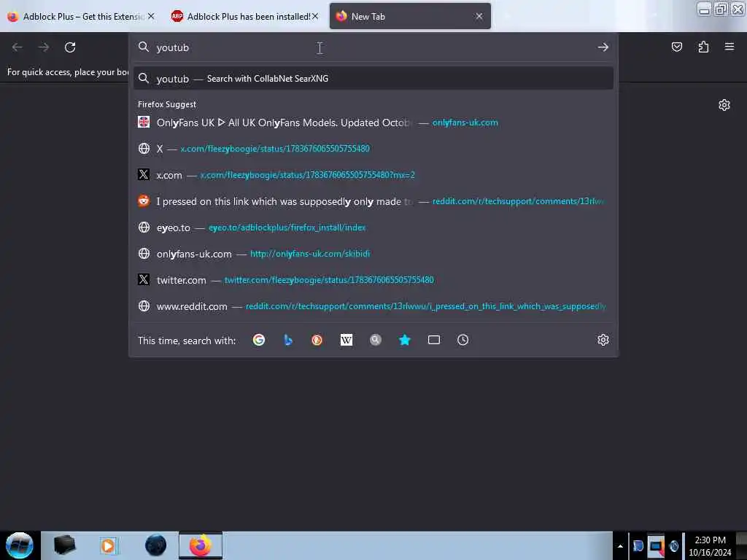
Task: Click the Windows Start orb
Action: (x=19, y=545)
